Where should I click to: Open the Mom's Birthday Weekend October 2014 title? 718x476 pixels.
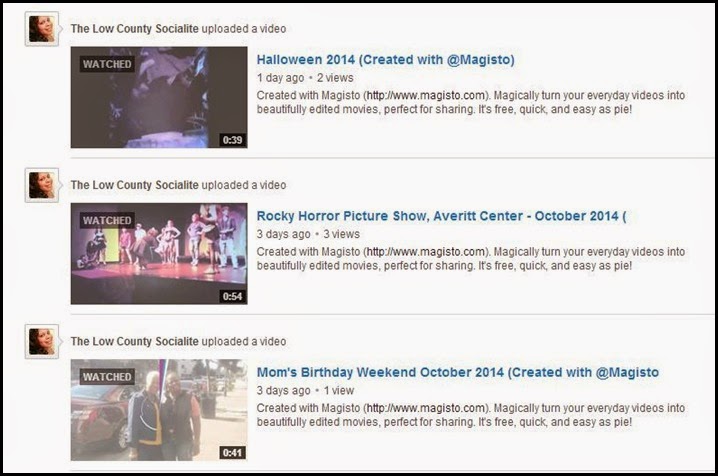click(x=457, y=372)
